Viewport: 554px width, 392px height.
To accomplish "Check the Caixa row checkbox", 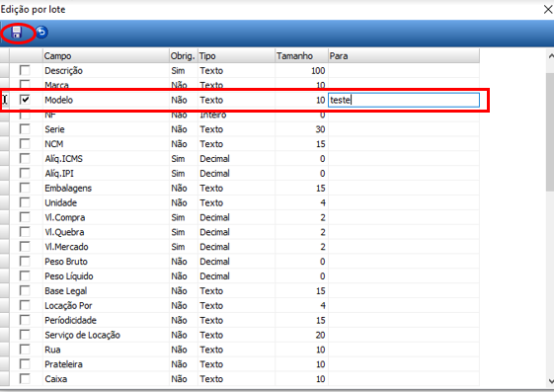I will click(x=25, y=379).
